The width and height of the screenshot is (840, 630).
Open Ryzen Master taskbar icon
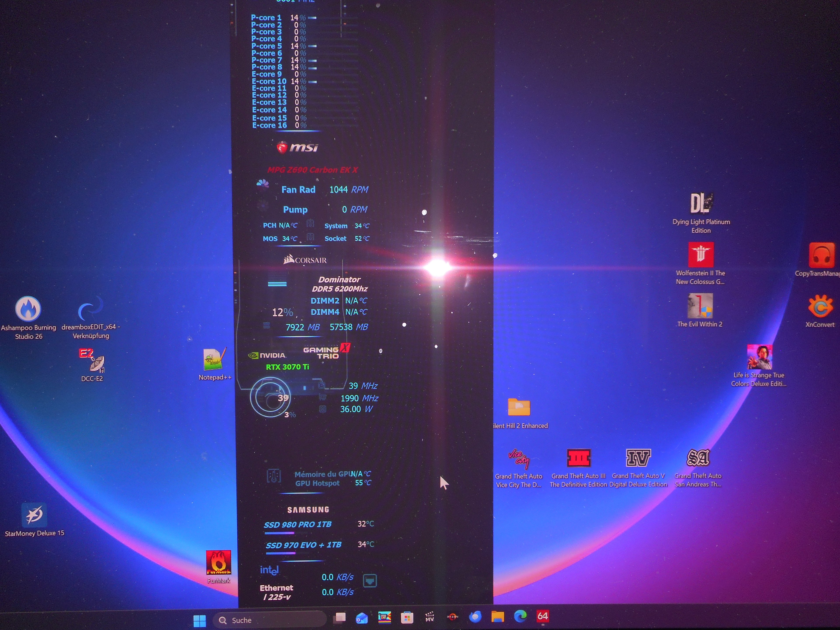pos(452,617)
